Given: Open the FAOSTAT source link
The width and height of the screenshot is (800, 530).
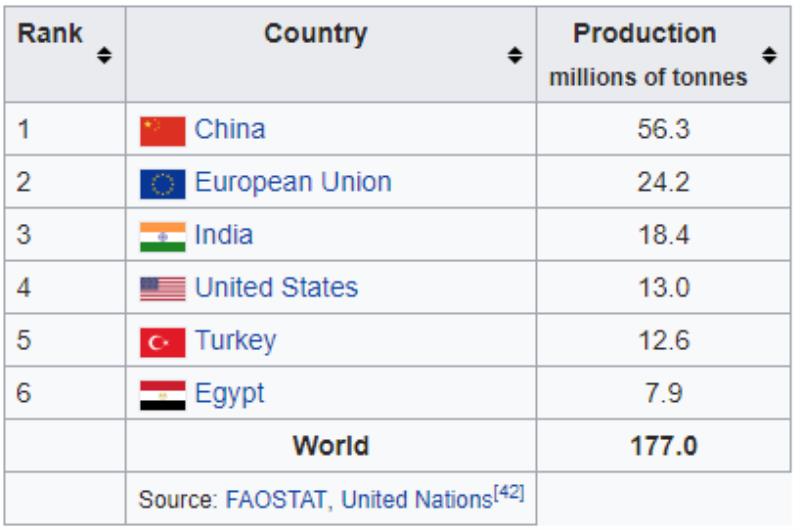Looking at the screenshot, I should tap(276, 499).
